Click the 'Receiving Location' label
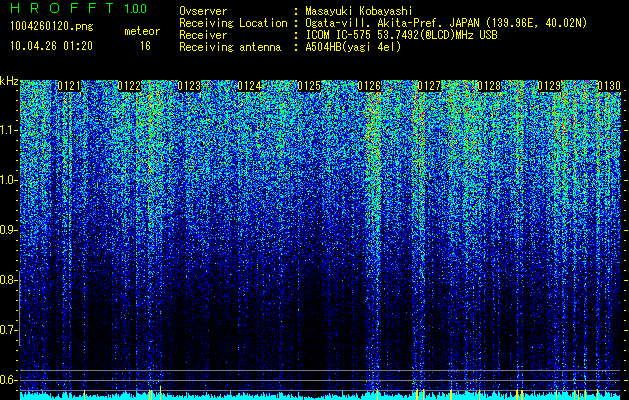 (233, 23)
